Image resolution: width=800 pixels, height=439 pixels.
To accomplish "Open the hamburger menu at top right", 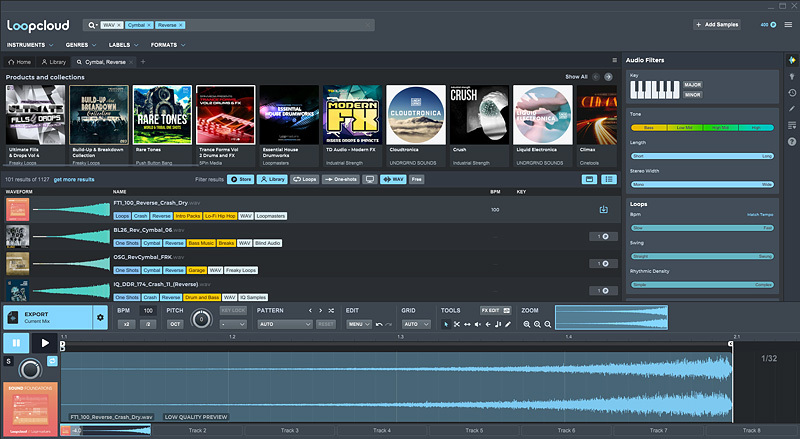I will tap(786, 24).
